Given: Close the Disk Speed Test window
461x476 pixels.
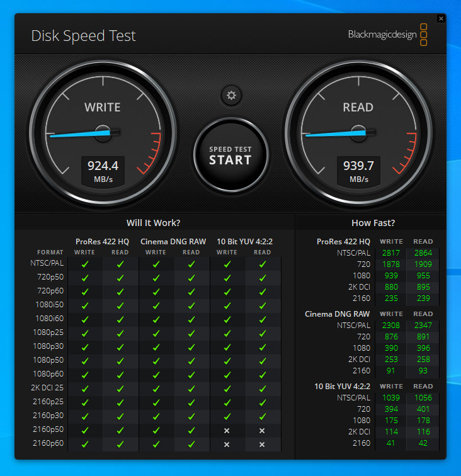Looking at the screenshot, I should coord(441,19).
